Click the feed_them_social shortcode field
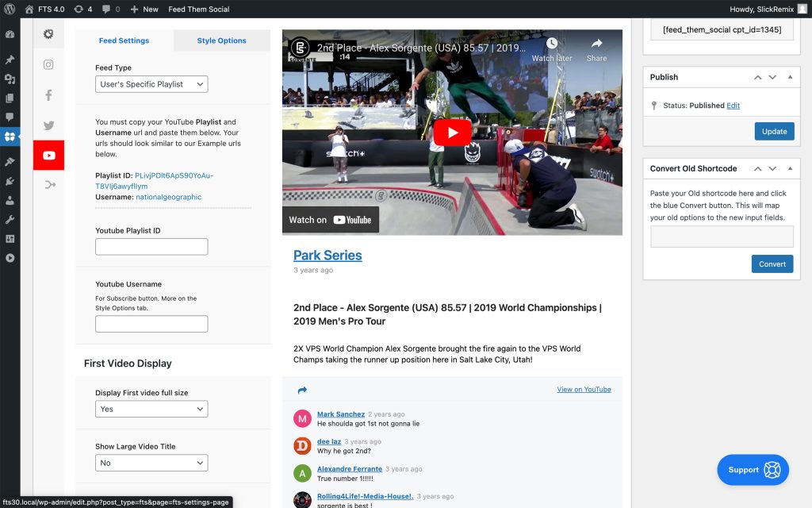This screenshot has height=508, width=812. (722, 29)
